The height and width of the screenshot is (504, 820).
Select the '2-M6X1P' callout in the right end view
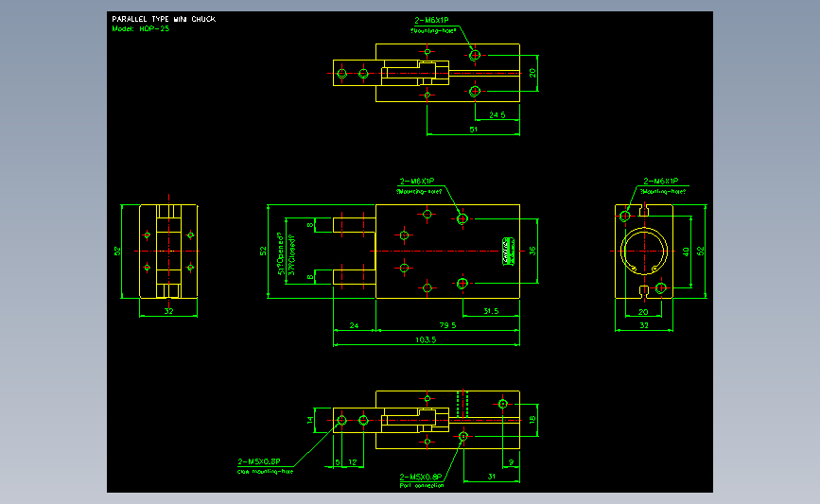pyautogui.click(x=661, y=181)
